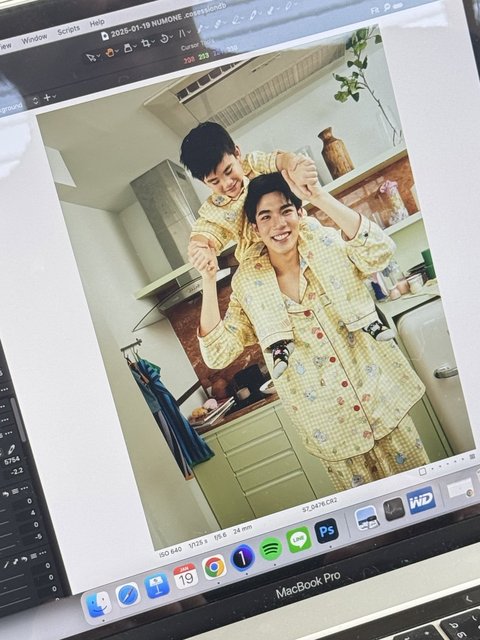Open Keynote from the Dock
This screenshot has width=480, height=640.
tap(157, 586)
